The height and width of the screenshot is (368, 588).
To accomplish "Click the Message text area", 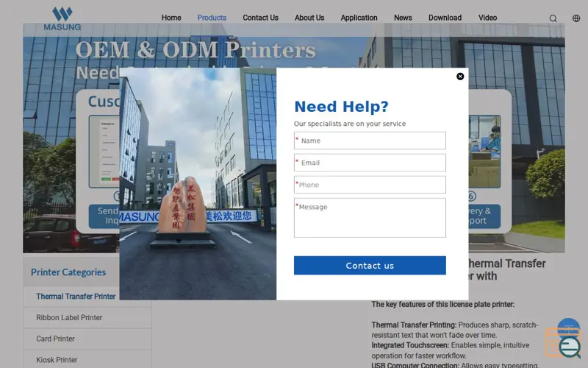I will pyautogui.click(x=370, y=218).
